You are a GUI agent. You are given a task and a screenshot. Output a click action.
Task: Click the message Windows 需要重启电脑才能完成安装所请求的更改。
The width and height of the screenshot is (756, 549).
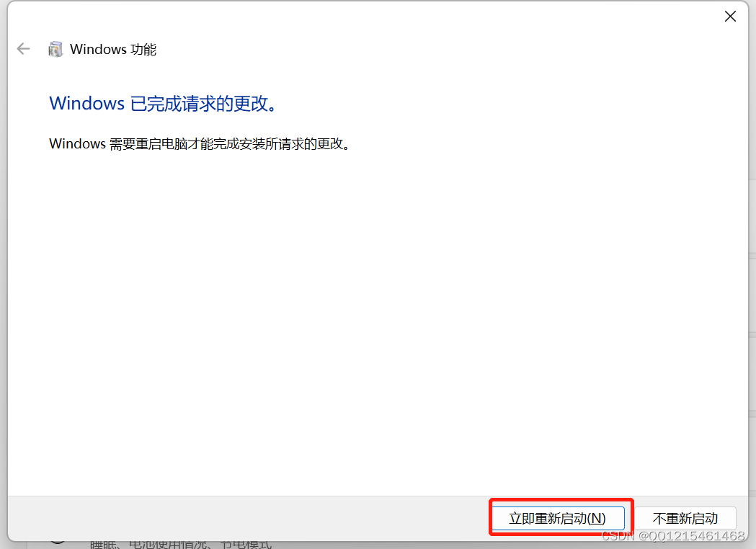point(200,143)
